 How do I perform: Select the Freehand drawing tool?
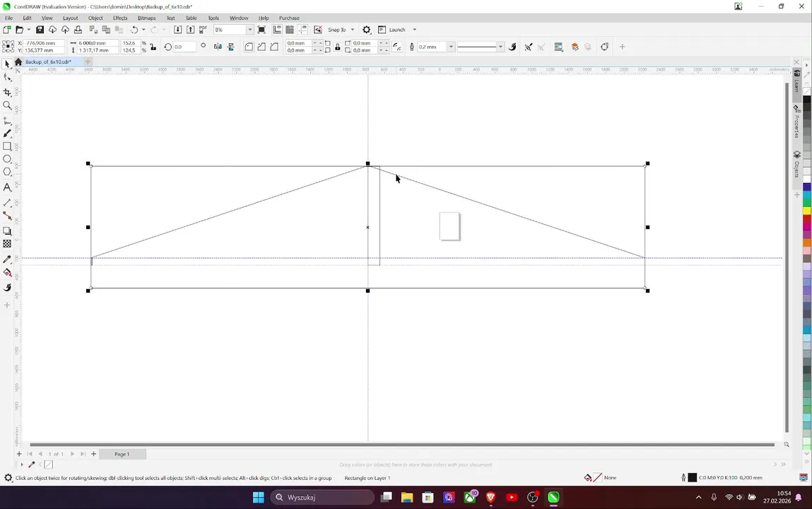tap(7, 121)
